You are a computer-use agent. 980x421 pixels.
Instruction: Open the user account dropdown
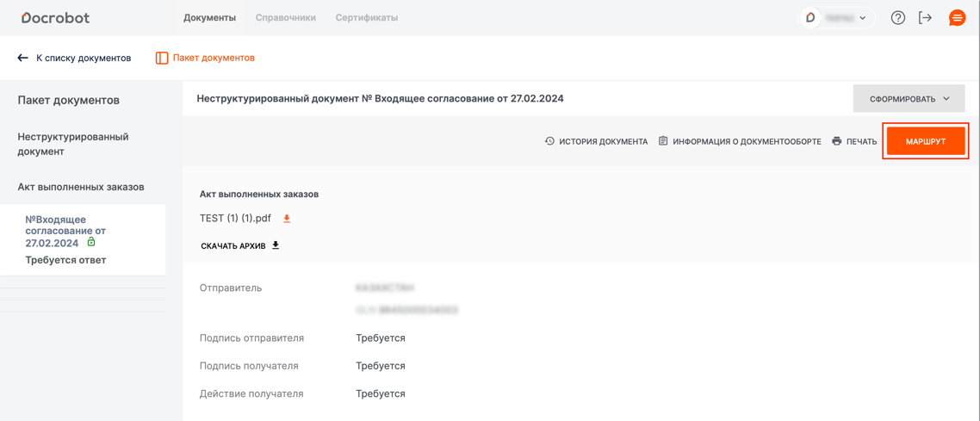tap(837, 17)
